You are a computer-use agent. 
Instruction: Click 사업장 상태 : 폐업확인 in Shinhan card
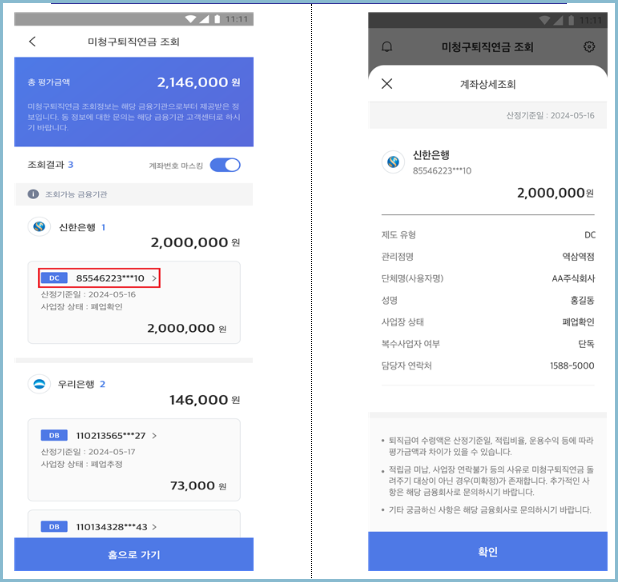82,307
